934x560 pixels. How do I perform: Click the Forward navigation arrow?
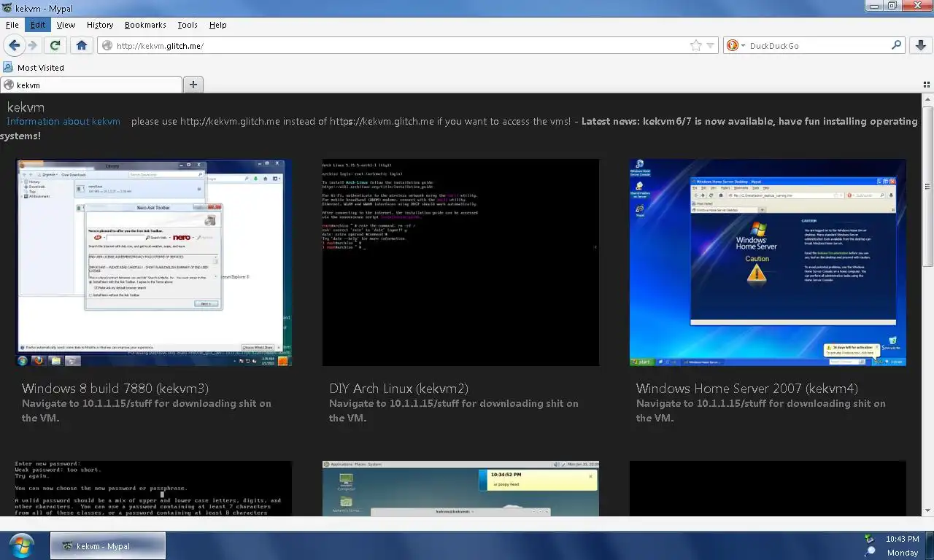tap(32, 45)
